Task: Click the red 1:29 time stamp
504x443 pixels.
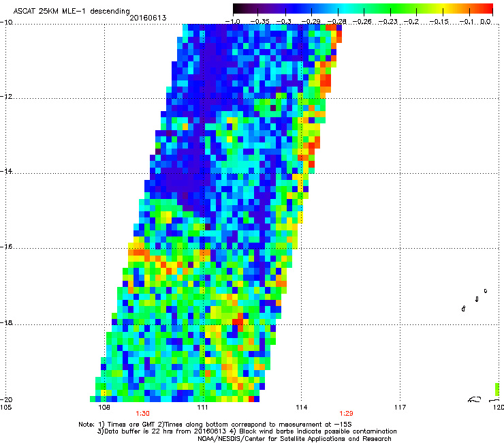Action: click(346, 414)
